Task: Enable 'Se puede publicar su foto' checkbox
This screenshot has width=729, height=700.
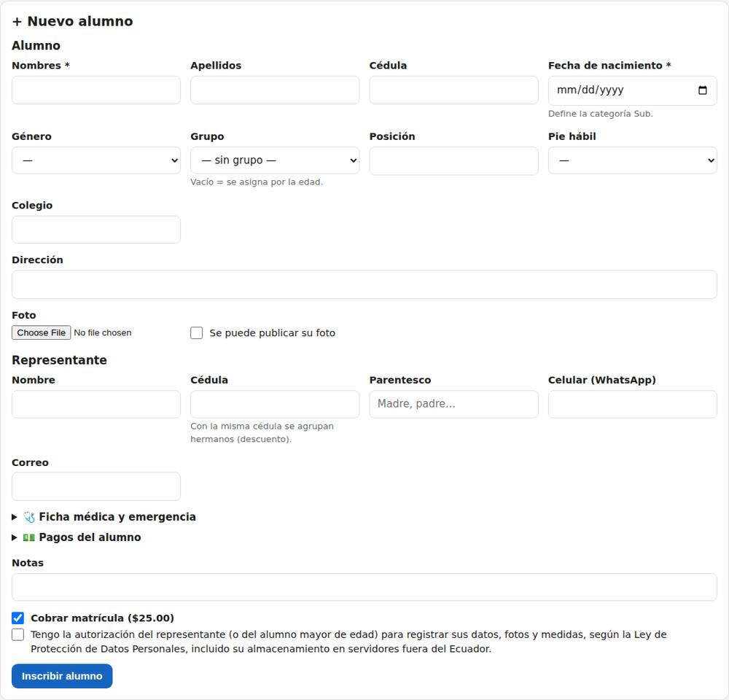Action: point(197,333)
